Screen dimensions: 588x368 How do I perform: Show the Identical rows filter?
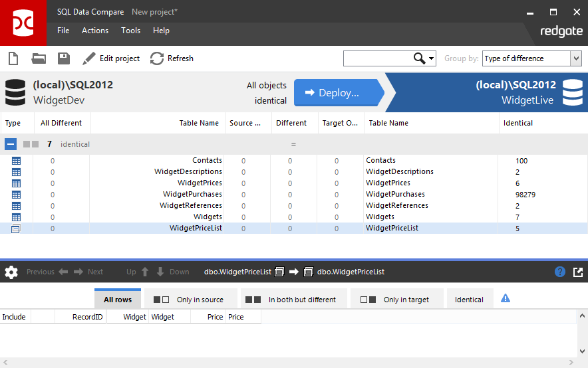[469, 300]
